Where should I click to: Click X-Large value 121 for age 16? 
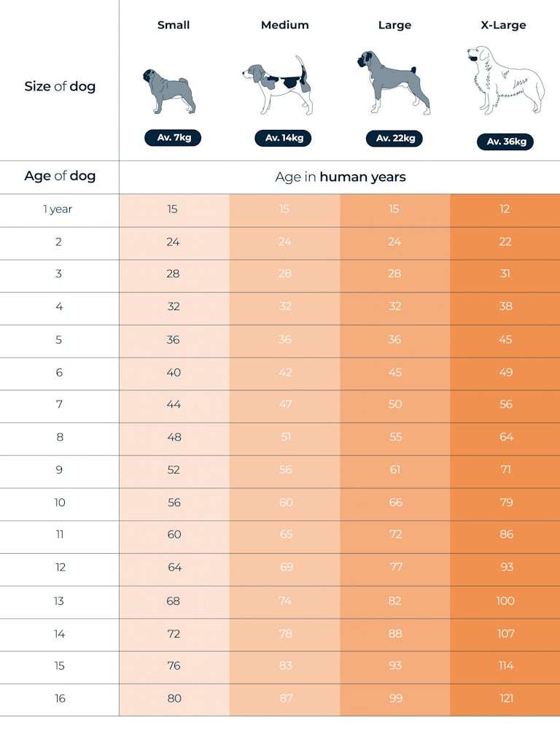(506, 698)
